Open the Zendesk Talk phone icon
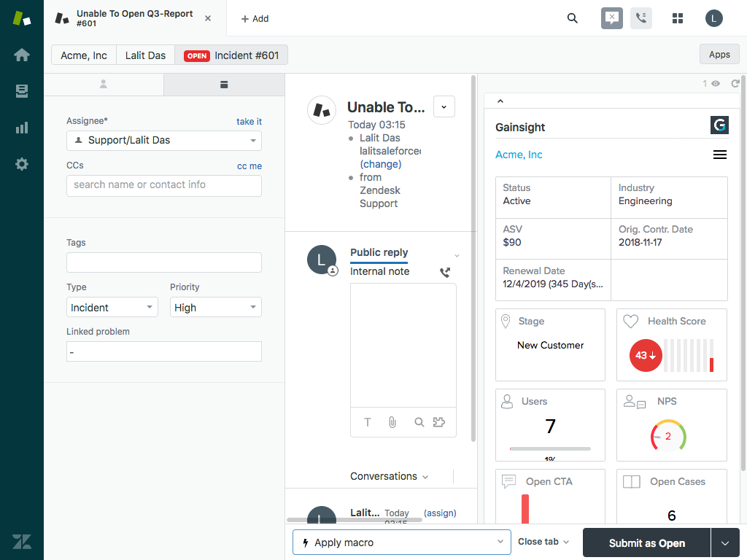 point(640,18)
